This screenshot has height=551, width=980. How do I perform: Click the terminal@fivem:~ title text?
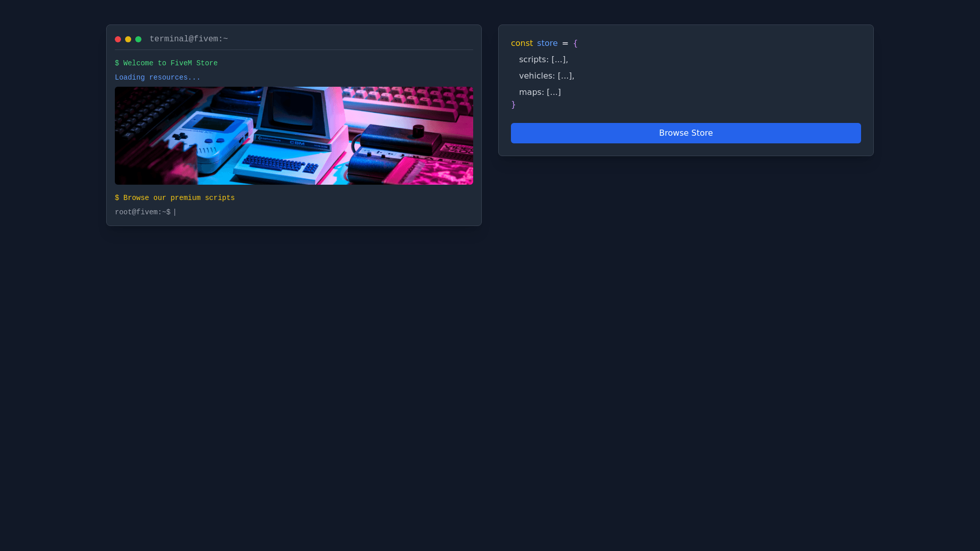[188, 39]
